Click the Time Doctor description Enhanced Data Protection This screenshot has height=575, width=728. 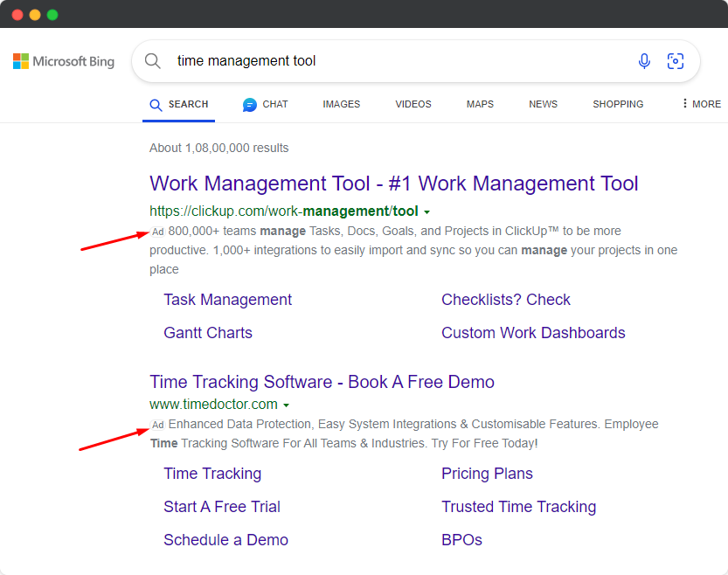[x=404, y=434]
